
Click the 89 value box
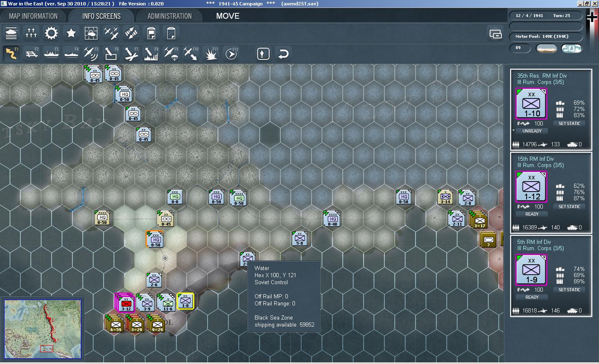point(520,48)
